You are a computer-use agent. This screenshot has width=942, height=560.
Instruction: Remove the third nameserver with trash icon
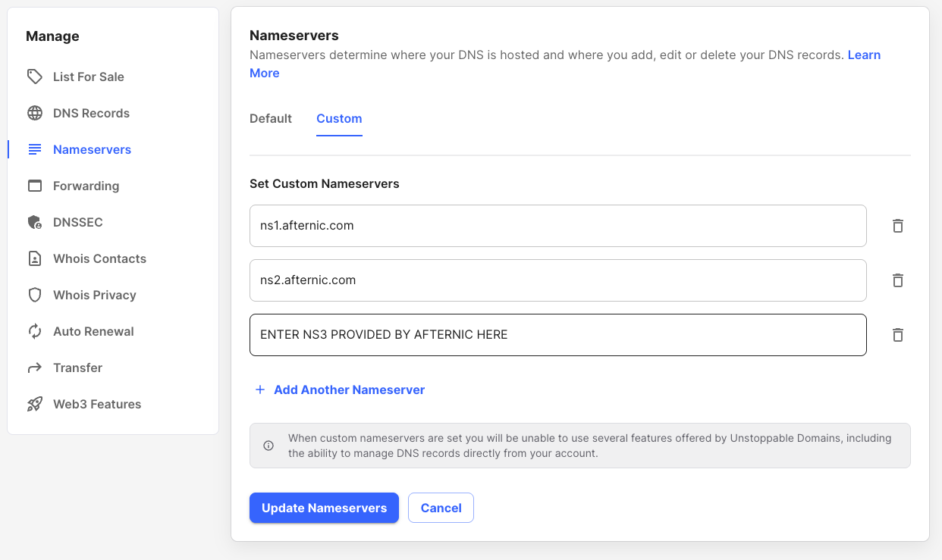tap(898, 335)
